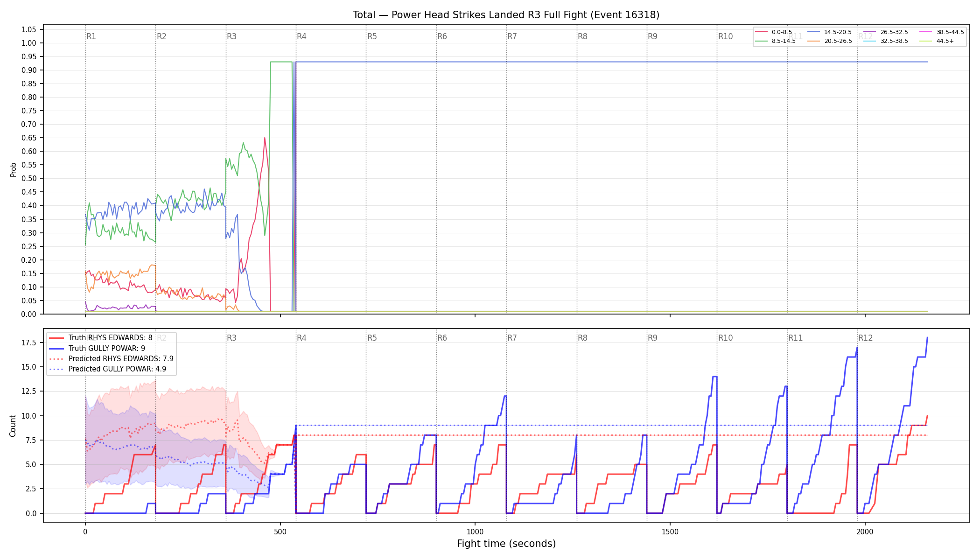The height and width of the screenshot is (560, 980).
Task: Click Truth RHYS EDWARDS legend entry
Action: click(x=101, y=338)
